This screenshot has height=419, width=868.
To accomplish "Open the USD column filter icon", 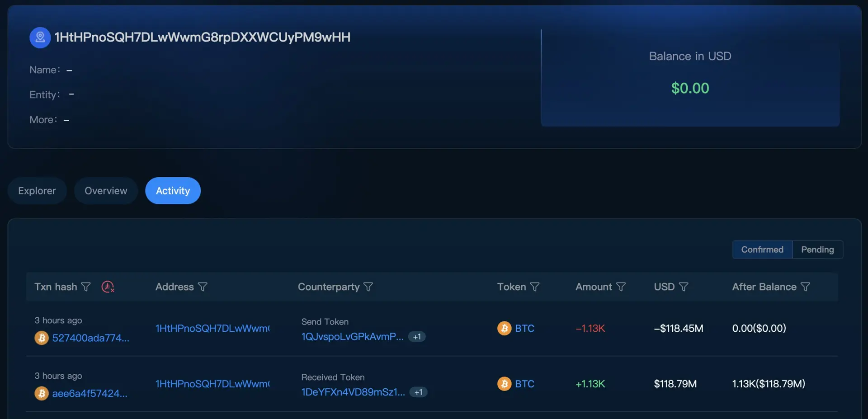I will point(684,287).
